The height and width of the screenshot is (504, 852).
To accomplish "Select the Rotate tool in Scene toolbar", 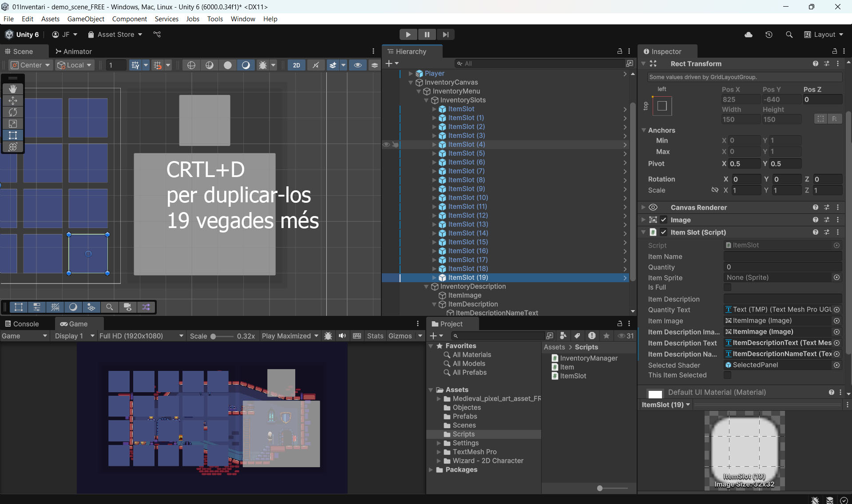I will coord(13,112).
